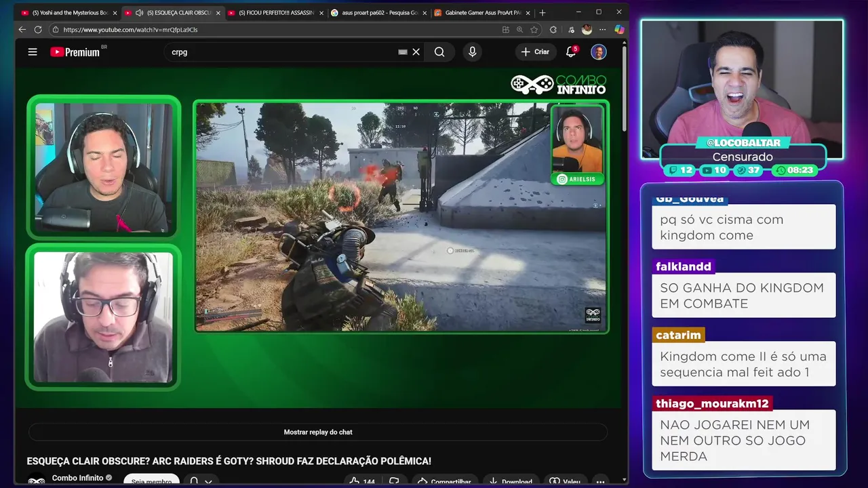
Task: Close the 'Yoshi and the Mysterious Book' tab
Action: point(115,12)
